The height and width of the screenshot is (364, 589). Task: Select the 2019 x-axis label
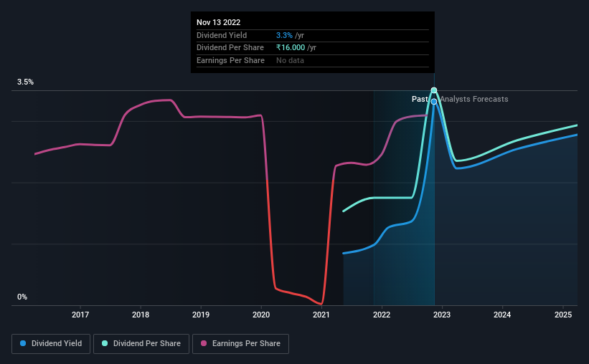(x=201, y=315)
